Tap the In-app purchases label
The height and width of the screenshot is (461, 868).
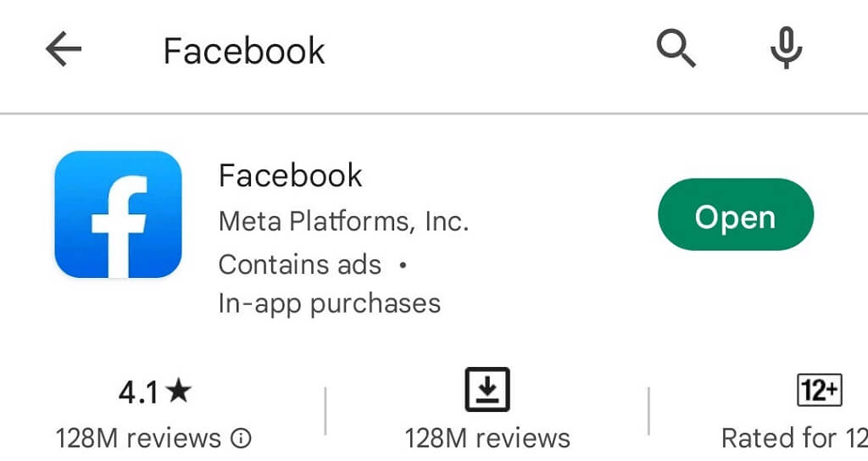click(x=330, y=303)
